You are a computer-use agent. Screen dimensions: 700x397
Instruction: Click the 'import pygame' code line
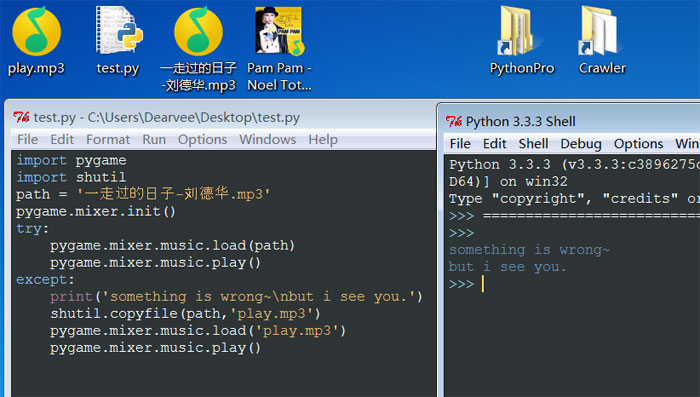pos(71,160)
